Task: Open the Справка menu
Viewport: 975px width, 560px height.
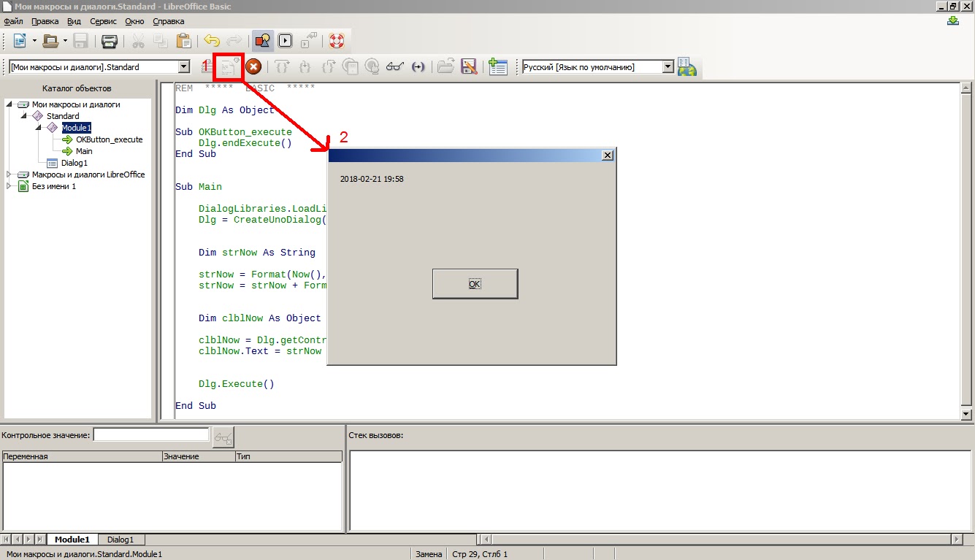Action: [x=168, y=21]
